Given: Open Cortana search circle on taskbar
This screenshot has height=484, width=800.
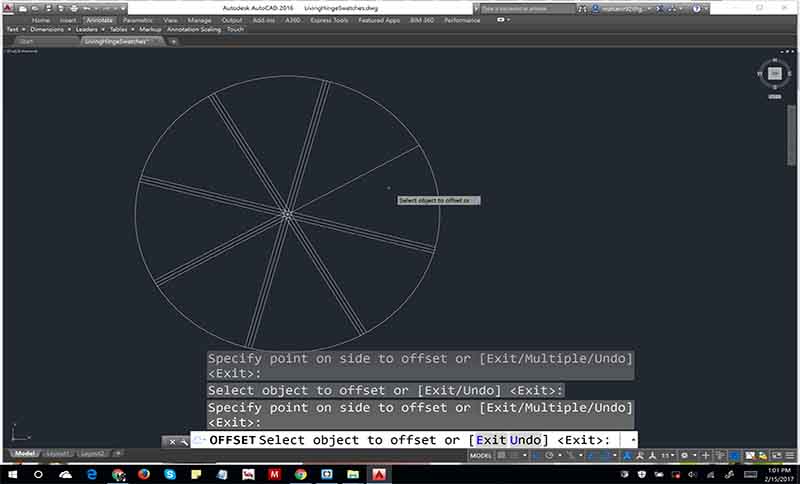Looking at the screenshot, I should (x=38, y=475).
